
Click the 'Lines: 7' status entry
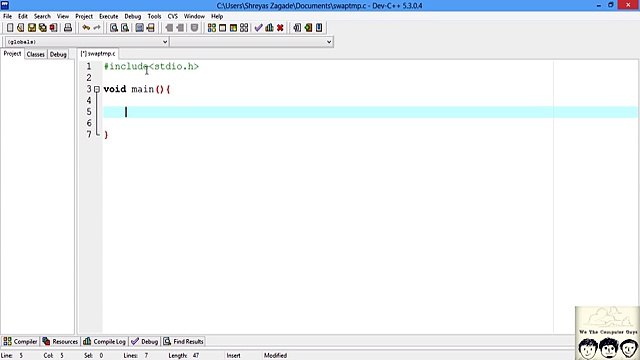coord(136,356)
